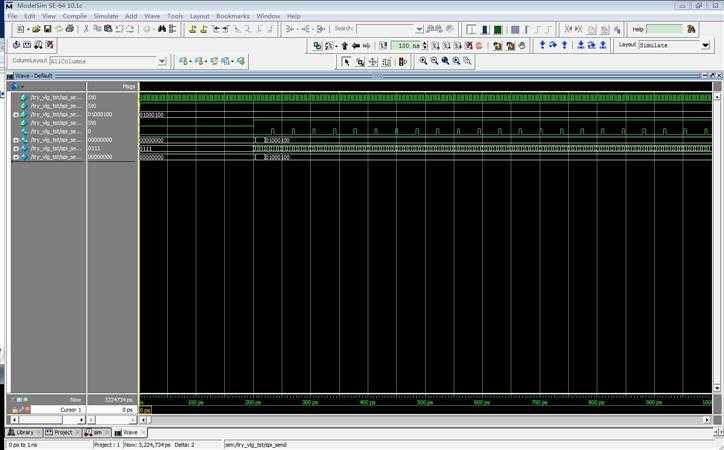Click the Break simulation icon
Screen dimensions: 724x450
click(469, 46)
